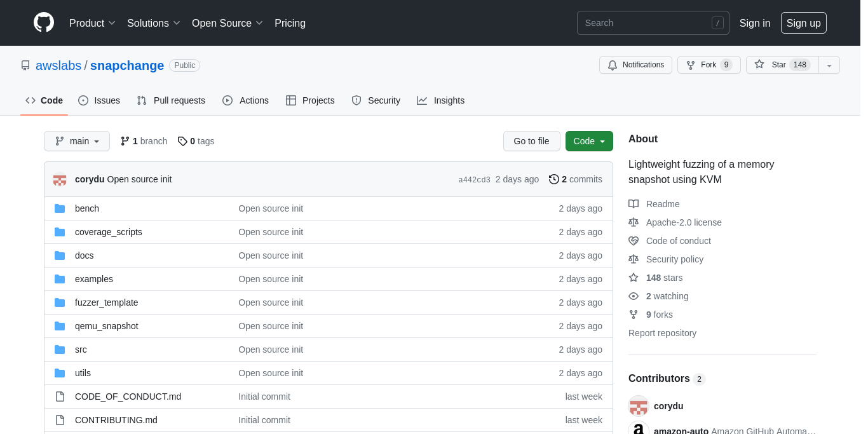This screenshot has width=868, height=434.
Task: Click the GitHub logo icon
Action: click(x=44, y=23)
